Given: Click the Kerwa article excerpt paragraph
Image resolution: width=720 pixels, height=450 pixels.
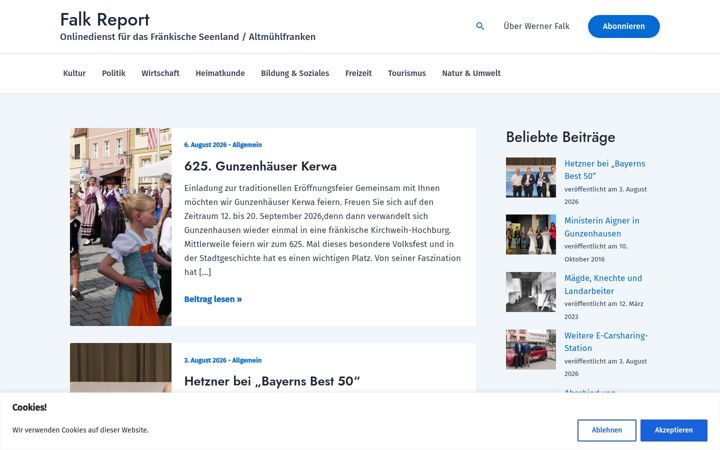Looking at the screenshot, I should (x=322, y=230).
